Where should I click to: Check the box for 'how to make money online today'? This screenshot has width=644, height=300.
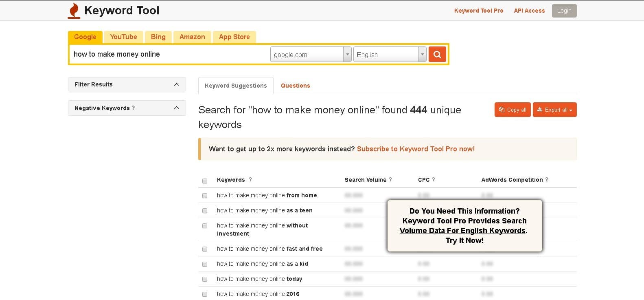[x=205, y=279]
